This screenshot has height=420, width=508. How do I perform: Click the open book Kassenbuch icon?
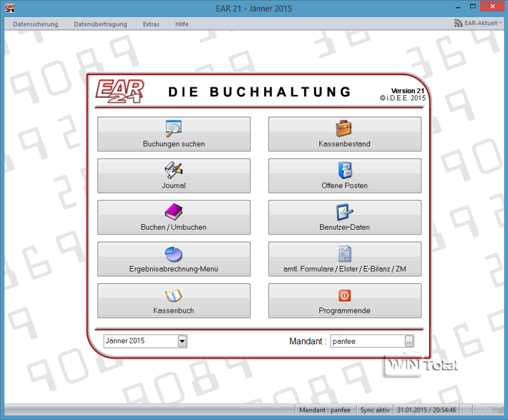coord(174,295)
